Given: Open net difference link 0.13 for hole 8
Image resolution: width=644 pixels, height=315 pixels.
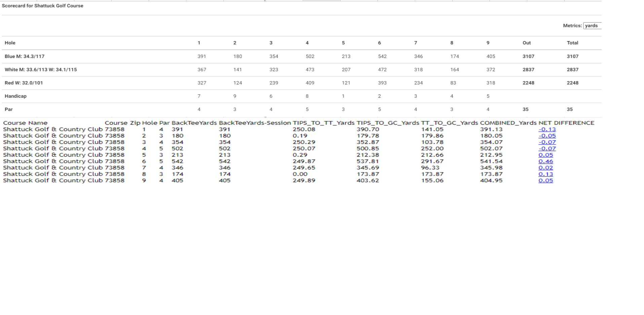Looking at the screenshot, I should (x=546, y=174).
